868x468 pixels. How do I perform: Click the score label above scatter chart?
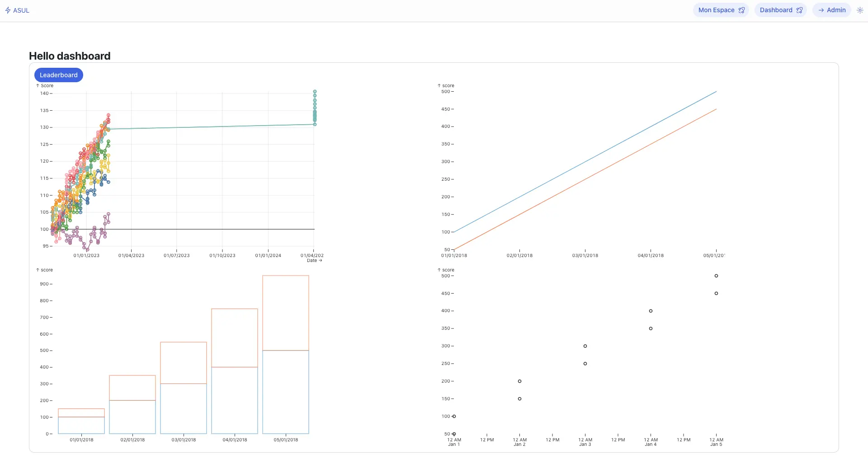(x=446, y=270)
